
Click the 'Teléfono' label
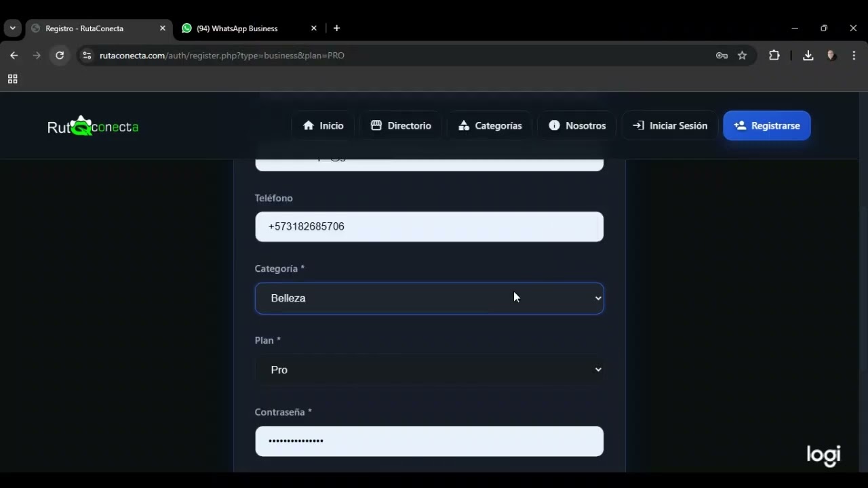coord(273,198)
